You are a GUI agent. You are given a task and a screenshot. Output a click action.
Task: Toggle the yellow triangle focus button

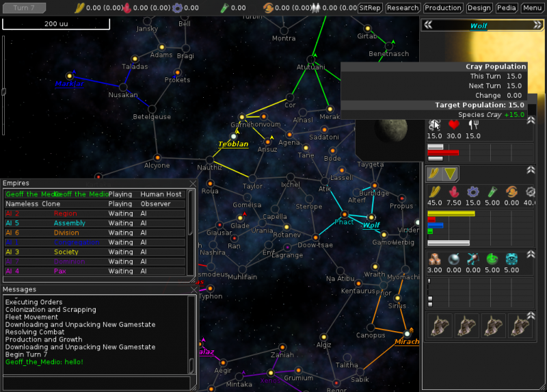[449, 174]
